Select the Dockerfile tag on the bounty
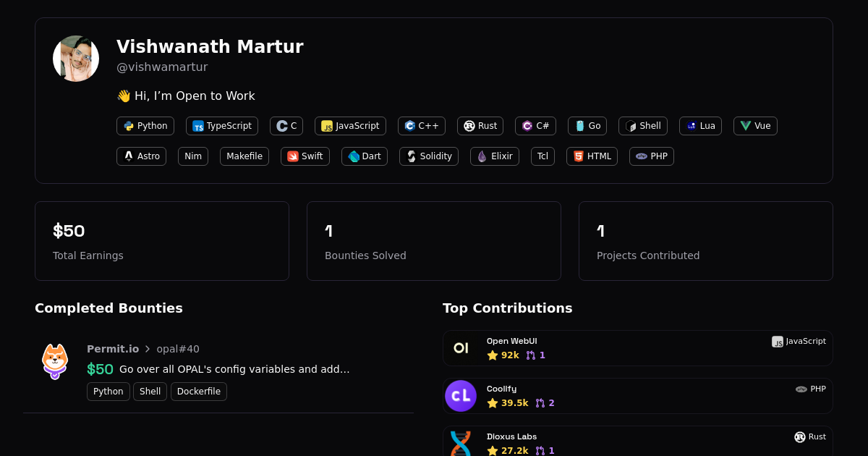 click(x=199, y=392)
